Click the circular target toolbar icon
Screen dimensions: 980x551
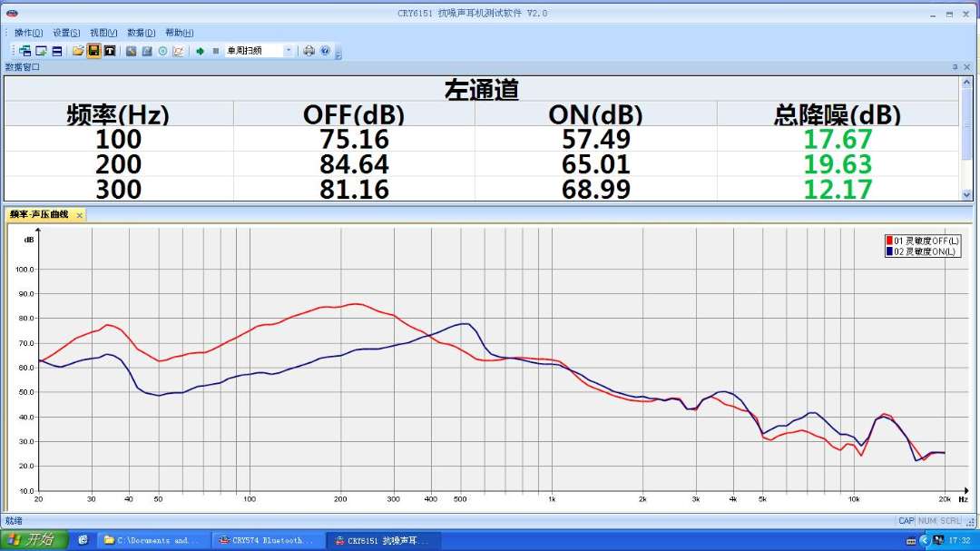pyautogui.click(x=162, y=51)
